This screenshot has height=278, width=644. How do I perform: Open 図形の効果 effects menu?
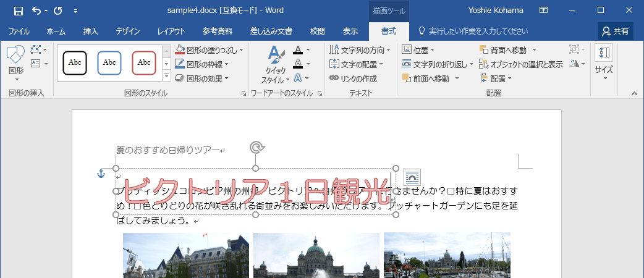(x=201, y=78)
